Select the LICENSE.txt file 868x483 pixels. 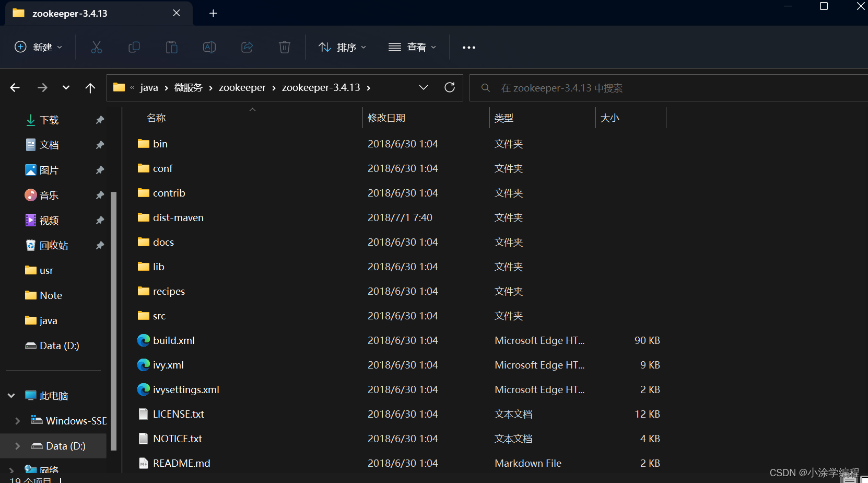point(178,414)
